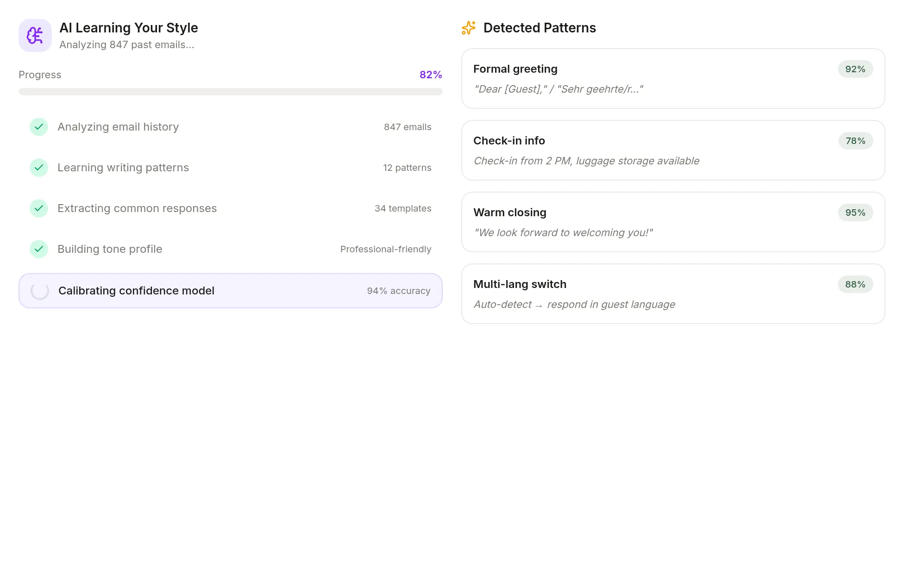
Task: Open the Check-in info pattern card
Action: pos(673,150)
